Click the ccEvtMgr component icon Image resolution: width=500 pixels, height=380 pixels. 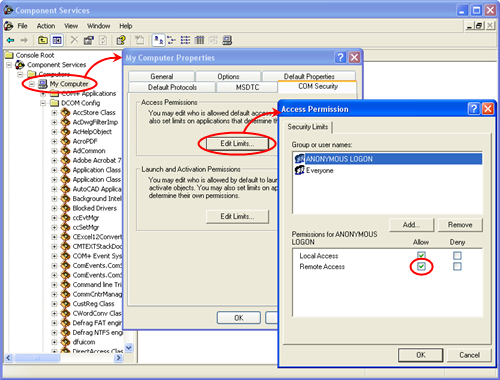click(65, 218)
